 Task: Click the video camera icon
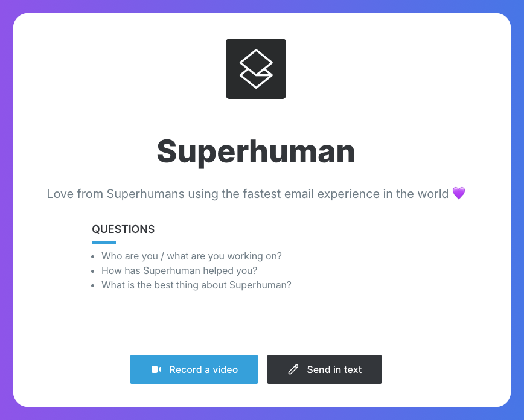click(x=156, y=369)
